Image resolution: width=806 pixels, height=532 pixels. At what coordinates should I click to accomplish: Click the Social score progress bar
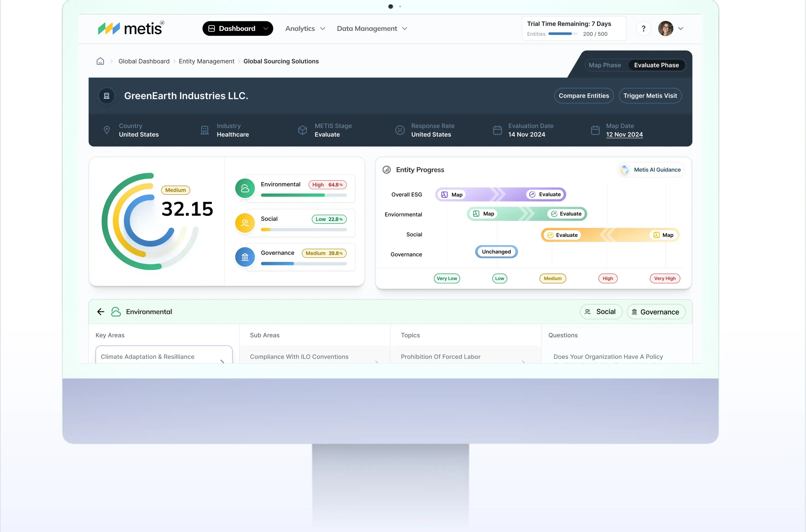(304, 230)
